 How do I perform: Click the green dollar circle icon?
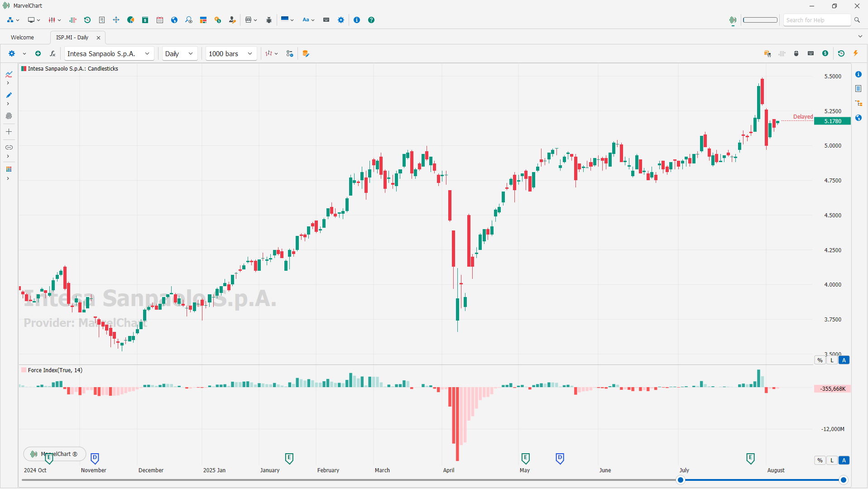pyautogui.click(x=825, y=53)
